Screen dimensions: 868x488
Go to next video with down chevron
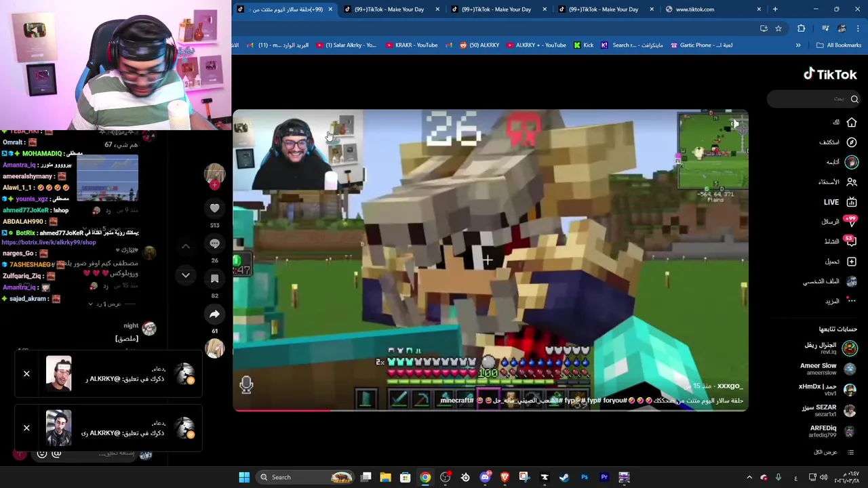point(186,275)
